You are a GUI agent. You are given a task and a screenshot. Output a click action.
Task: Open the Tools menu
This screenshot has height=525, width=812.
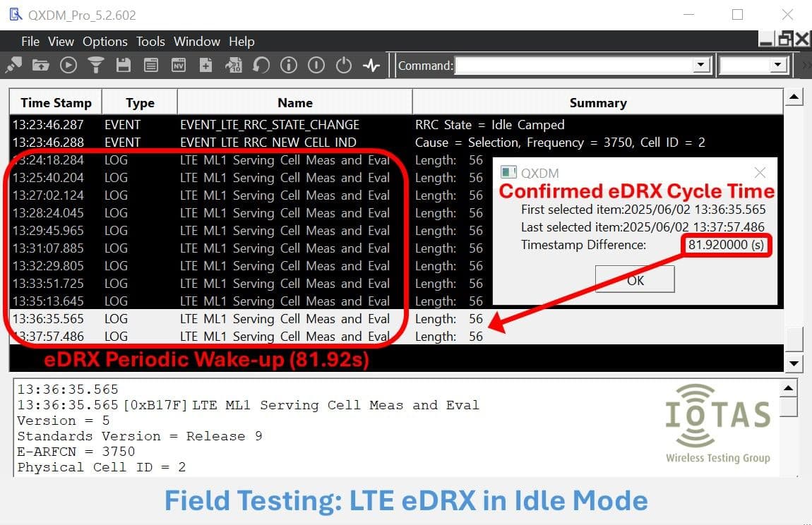pos(150,42)
